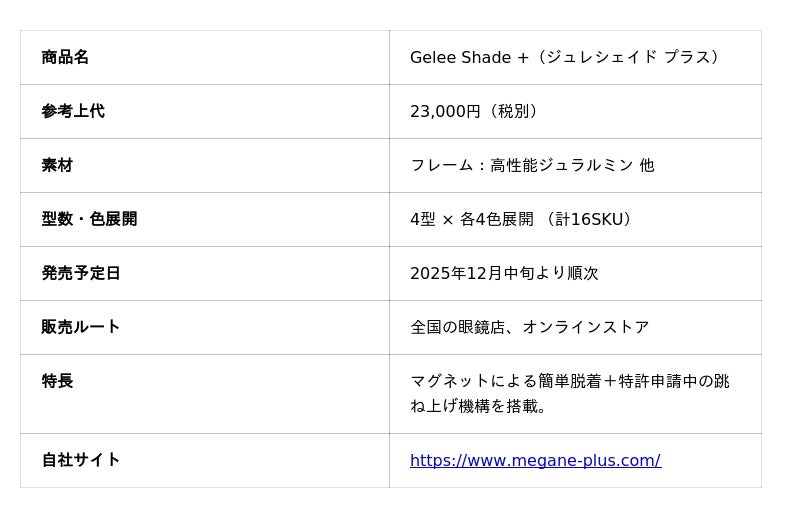Click the 素材 row label
800x518 pixels.
[57, 165]
